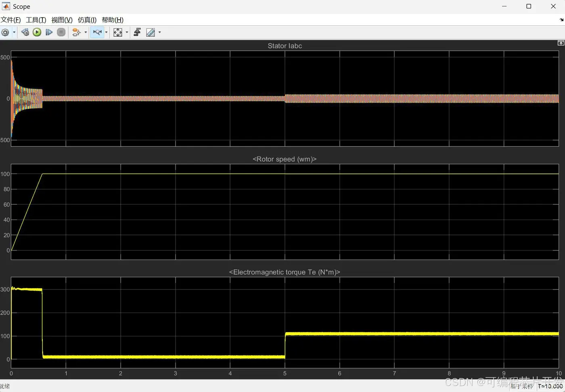Click the MATLAB icon in the Scope title bar
This screenshot has height=392, width=565.
[x=6, y=6]
